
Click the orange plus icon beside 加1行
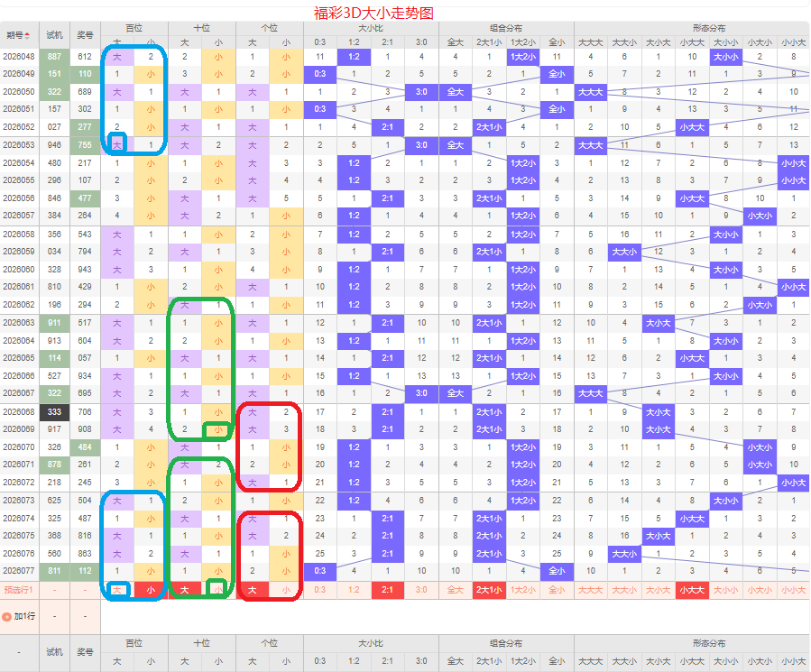[x=6, y=617]
